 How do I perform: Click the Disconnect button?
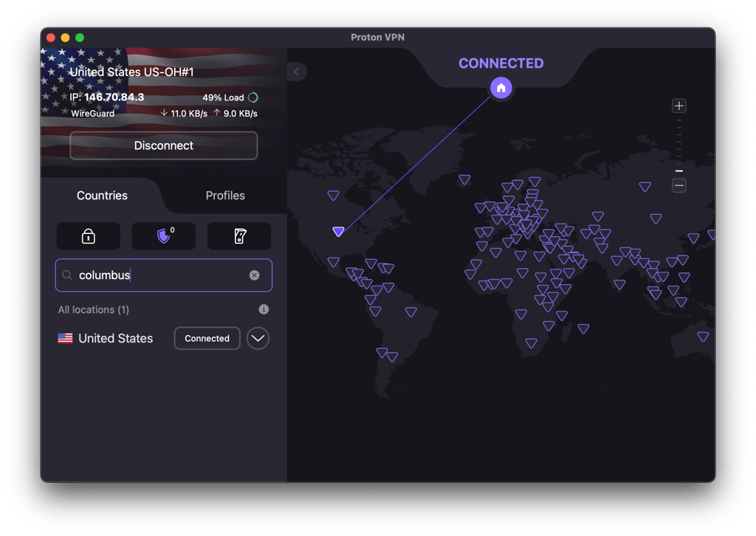tap(163, 145)
